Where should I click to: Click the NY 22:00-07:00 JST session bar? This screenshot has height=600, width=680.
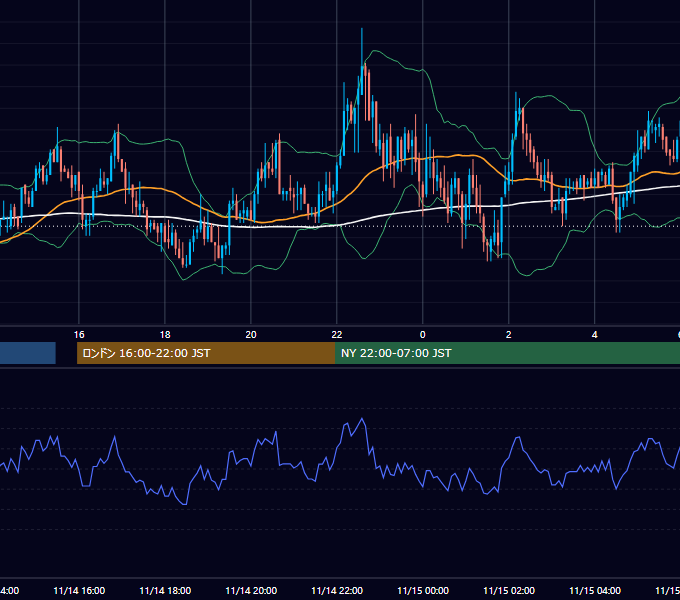[x=507, y=353]
